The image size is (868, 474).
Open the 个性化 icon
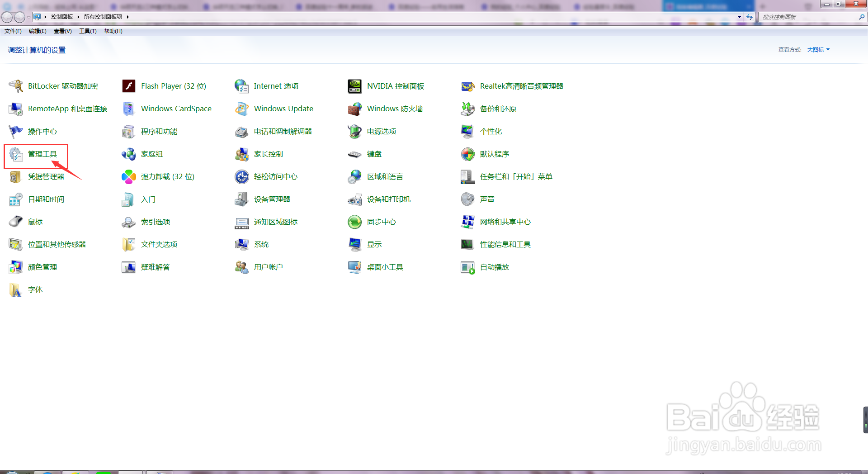point(468,131)
